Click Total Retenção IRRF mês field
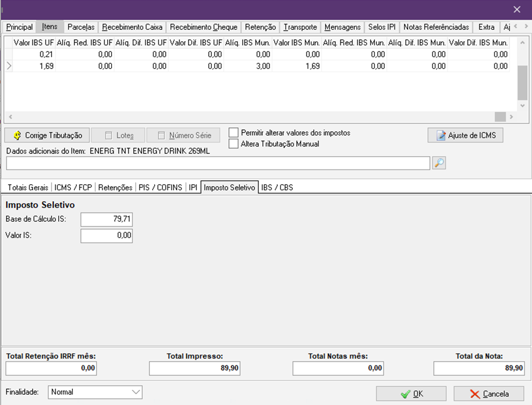This screenshot has width=532, height=405. point(51,368)
